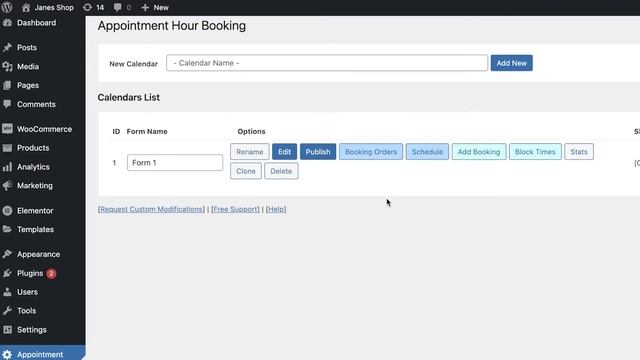This screenshot has height=360, width=640.
Task: Click the Form 1 name field
Action: point(175,162)
